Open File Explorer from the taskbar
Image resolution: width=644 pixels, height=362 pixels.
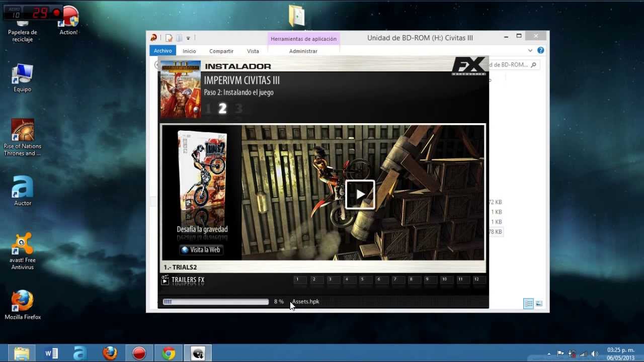[22, 353]
